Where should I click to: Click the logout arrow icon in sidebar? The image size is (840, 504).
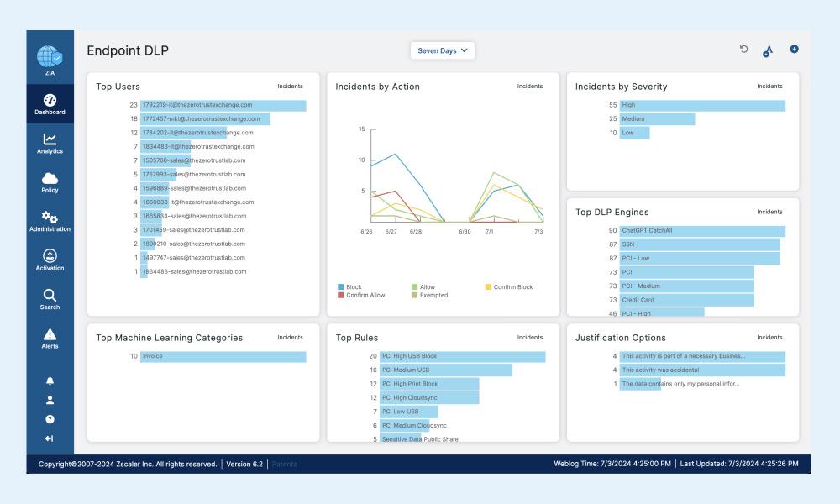click(x=50, y=438)
